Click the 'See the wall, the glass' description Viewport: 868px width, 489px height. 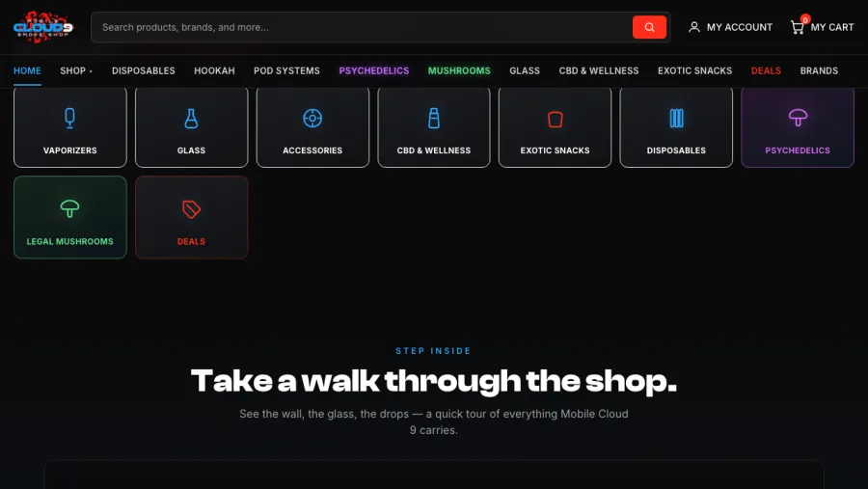(433, 422)
